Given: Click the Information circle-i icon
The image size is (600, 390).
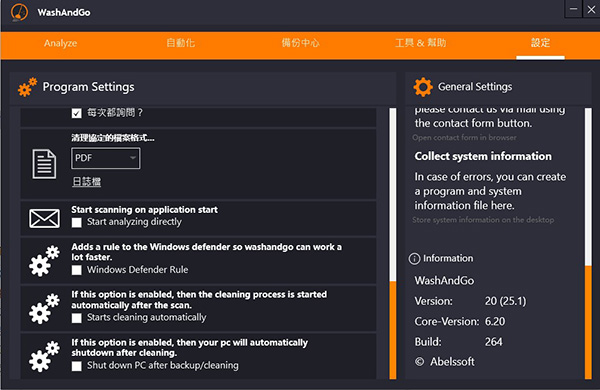Looking at the screenshot, I should [414, 259].
